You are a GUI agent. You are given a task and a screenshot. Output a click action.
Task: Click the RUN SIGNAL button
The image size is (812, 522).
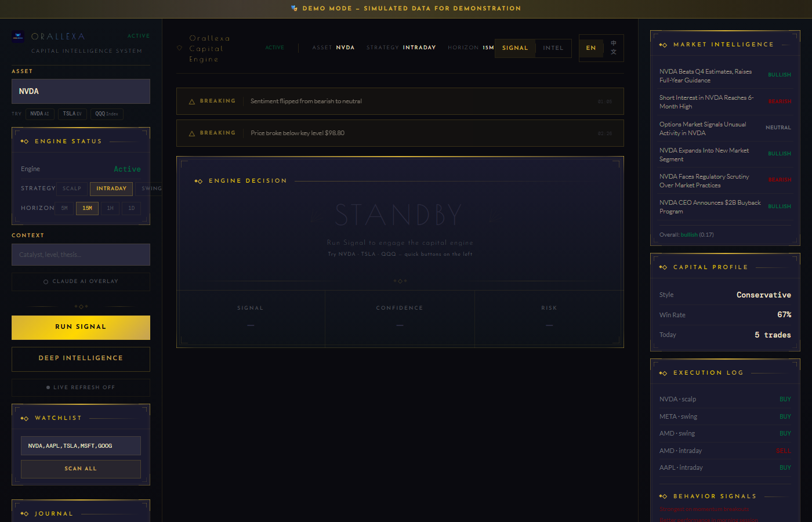click(81, 327)
